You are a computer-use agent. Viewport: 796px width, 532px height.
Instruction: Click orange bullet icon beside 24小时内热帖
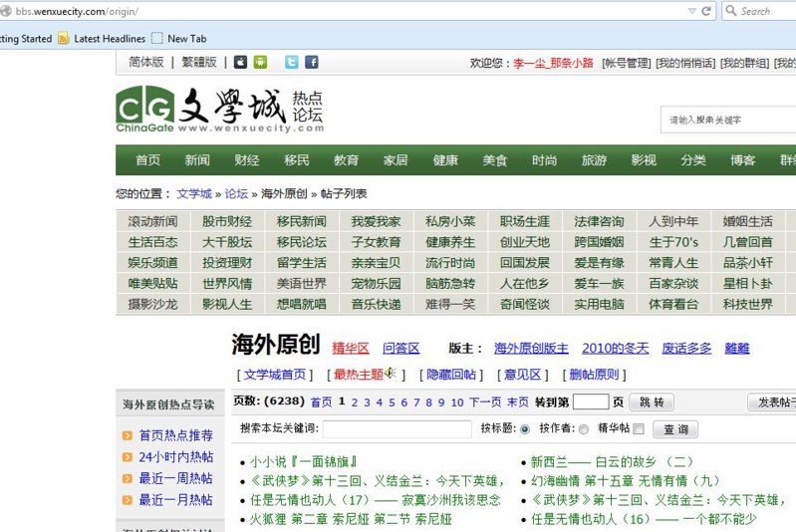pyautogui.click(x=127, y=457)
